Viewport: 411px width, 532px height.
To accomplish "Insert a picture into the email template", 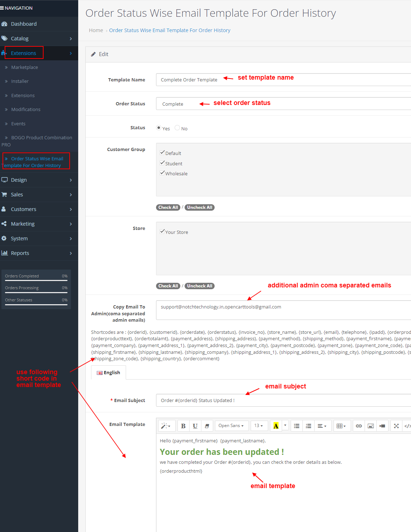I will (x=371, y=426).
